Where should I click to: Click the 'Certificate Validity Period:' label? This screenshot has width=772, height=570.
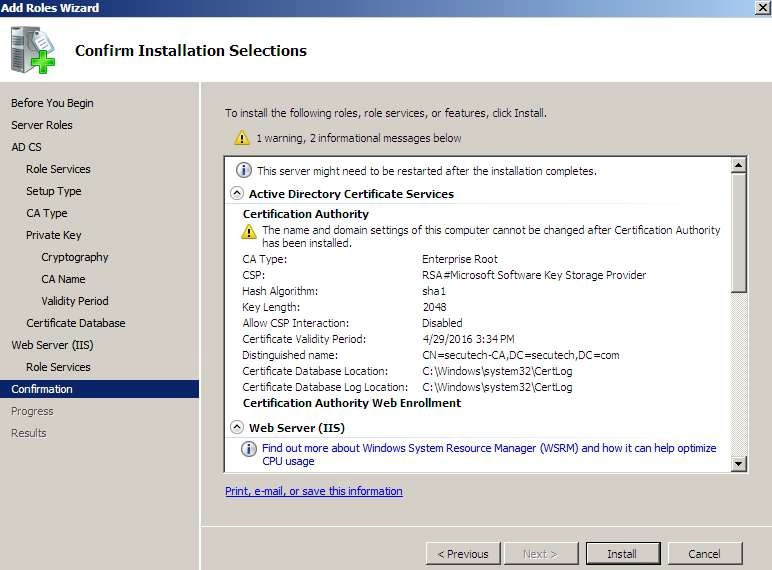(304, 339)
